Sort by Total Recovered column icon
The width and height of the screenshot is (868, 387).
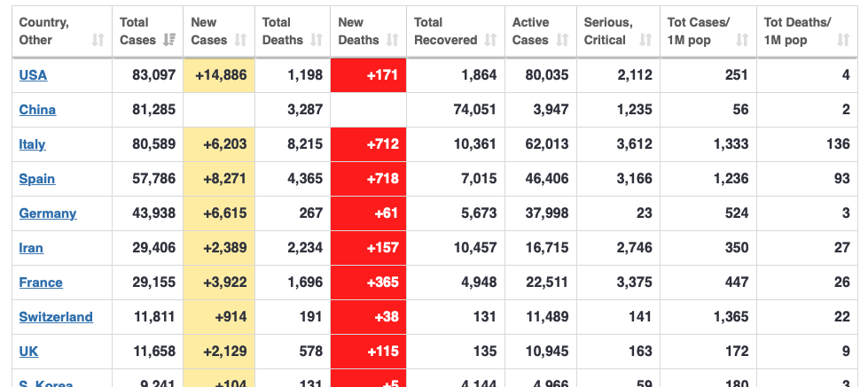[x=491, y=40]
